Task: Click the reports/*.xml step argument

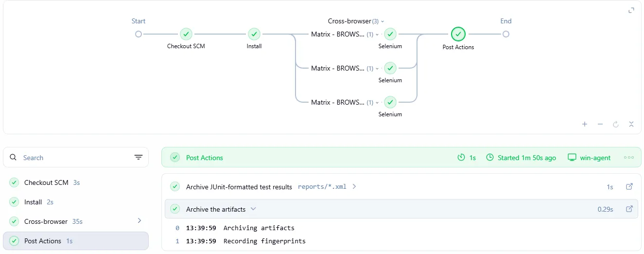Action: (322, 186)
